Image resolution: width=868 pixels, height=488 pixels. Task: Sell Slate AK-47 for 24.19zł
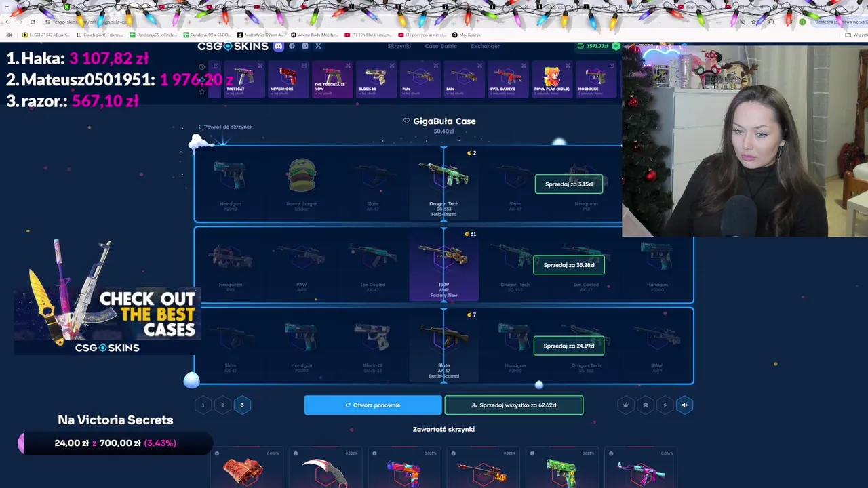(x=568, y=346)
